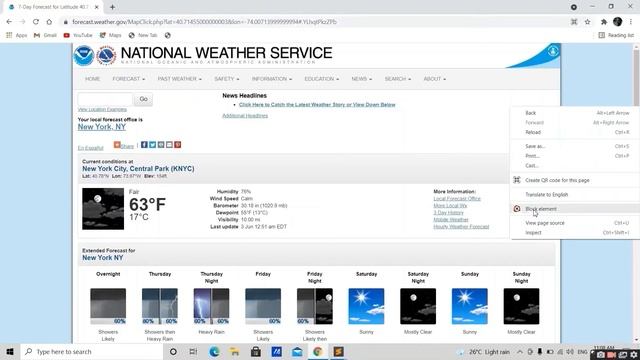Click the Saturday Sunny forecast image

[x=366, y=306]
